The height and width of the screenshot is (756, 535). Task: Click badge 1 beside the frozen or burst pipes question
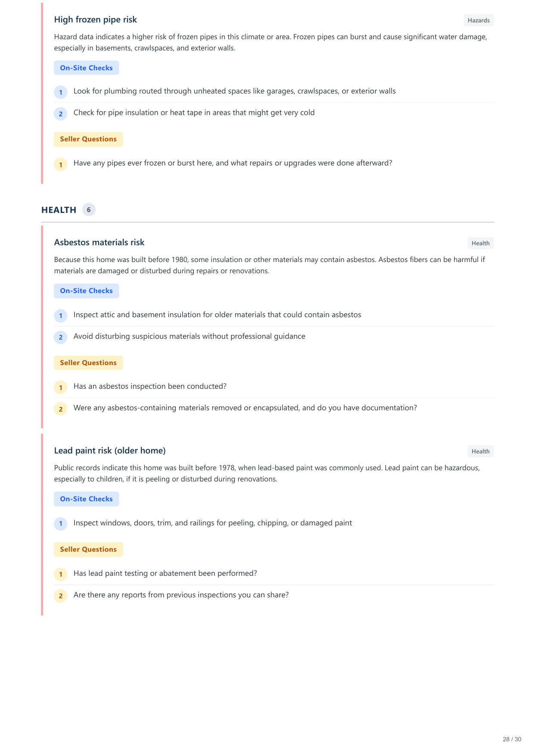[x=61, y=164]
